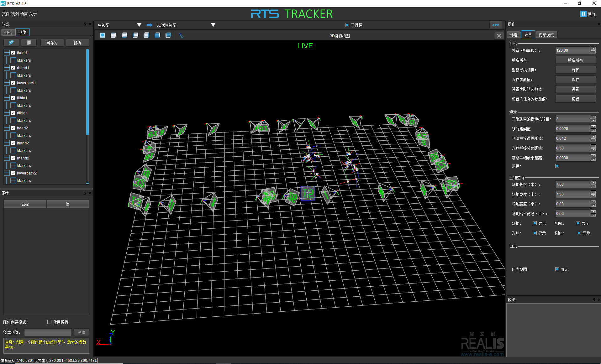This screenshot has width=601, height=364.
Task: Click the open folder icon in the nodes panel
Action: (11, 43)
